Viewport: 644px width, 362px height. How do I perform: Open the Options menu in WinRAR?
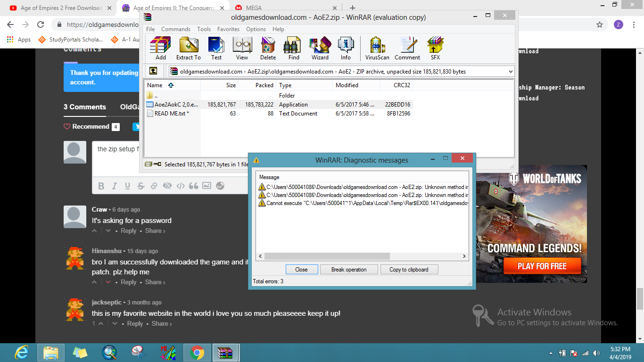256,29
